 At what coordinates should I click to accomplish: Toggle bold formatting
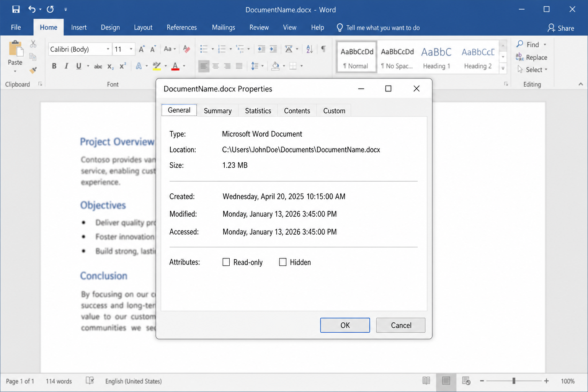pos(54,66)
